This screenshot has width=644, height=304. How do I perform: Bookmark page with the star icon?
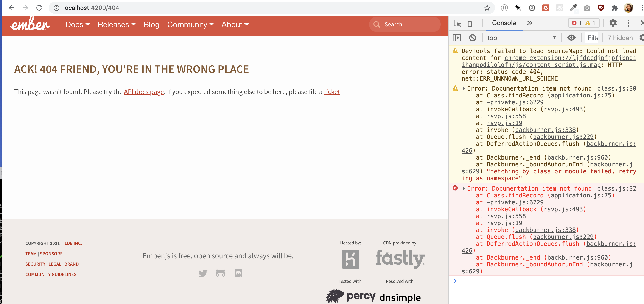[487, 8]
